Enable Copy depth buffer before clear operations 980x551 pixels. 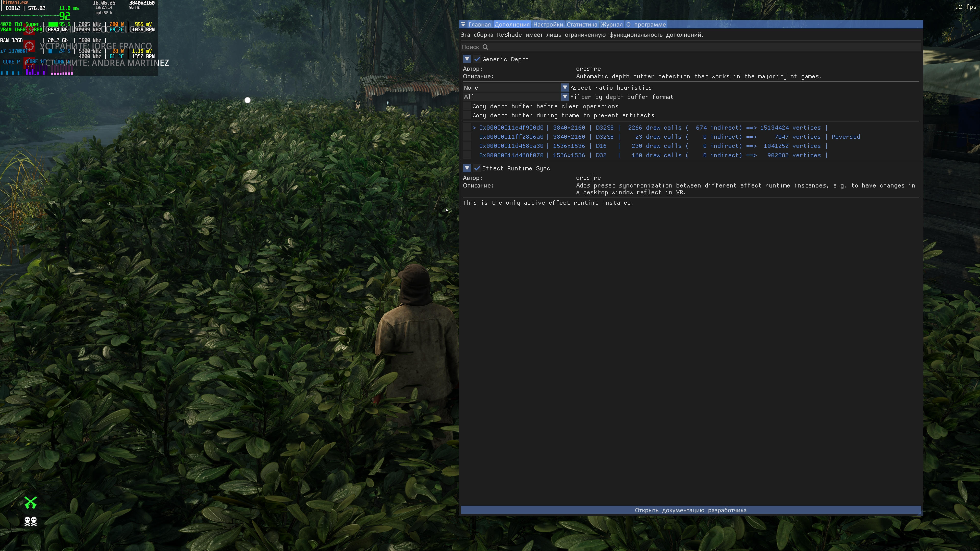coord(467,106)
